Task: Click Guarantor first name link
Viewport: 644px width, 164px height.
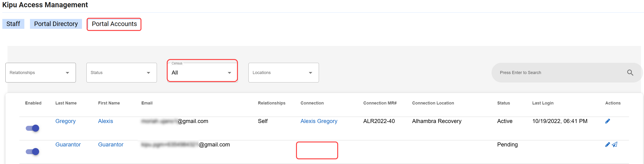Action: [111, 145]
